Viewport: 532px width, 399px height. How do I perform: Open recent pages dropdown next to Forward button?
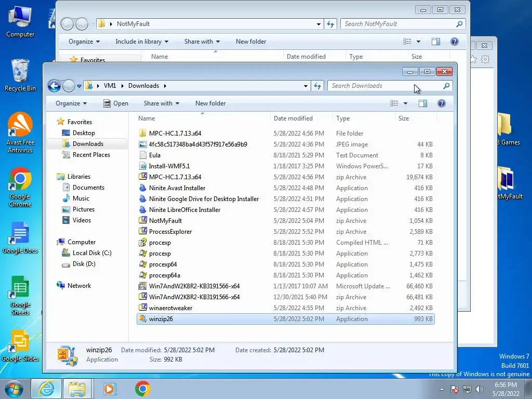coord(79,86)
